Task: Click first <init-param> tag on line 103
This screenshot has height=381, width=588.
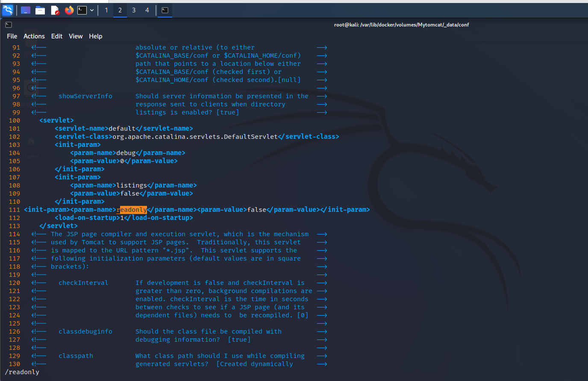Action: (78, 145)
